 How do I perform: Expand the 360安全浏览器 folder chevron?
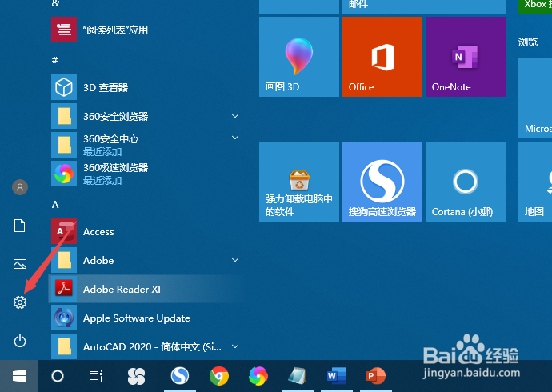(235, 116)
